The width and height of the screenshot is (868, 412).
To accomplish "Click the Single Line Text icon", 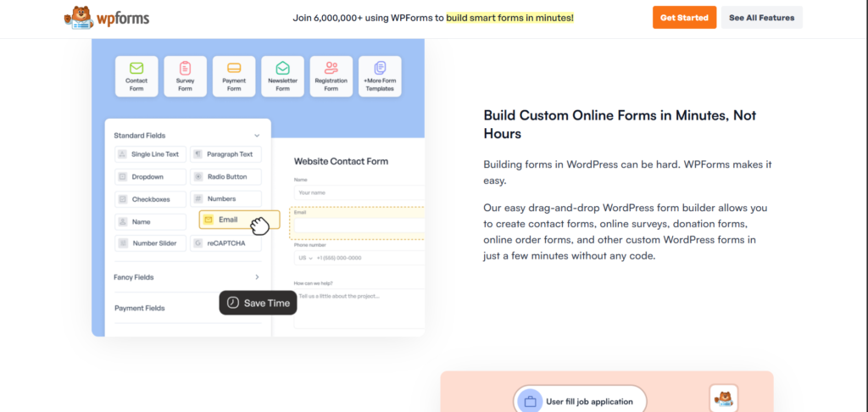I will [122, 154].
